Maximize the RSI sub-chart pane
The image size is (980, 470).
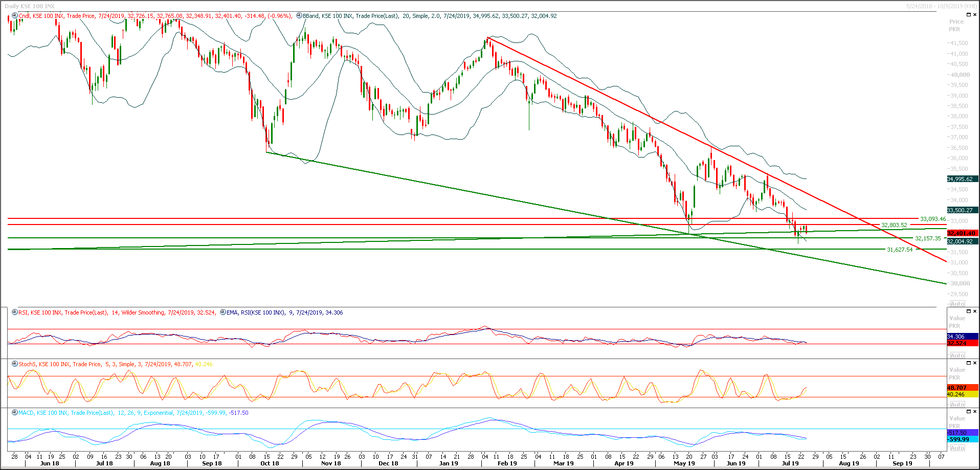(968, 311)
